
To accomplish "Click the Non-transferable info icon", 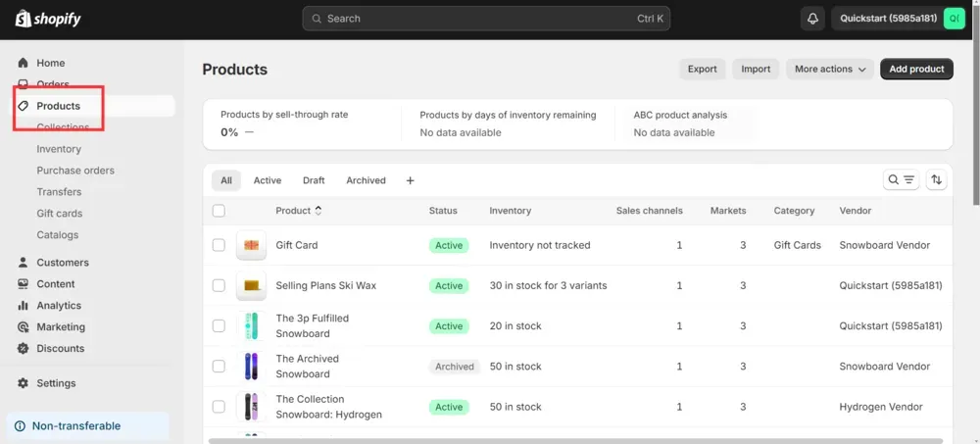I will (x=20, y=425).
